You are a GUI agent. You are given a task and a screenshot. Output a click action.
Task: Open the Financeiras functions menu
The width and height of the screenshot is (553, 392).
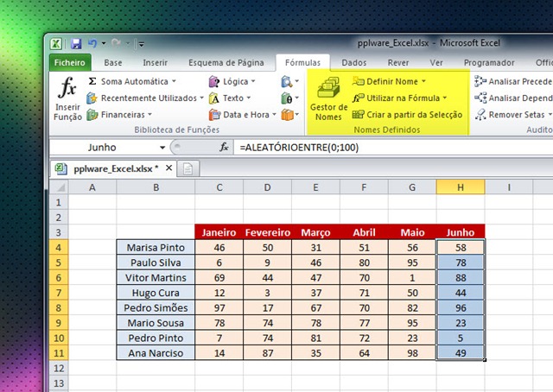pos(119,115)
